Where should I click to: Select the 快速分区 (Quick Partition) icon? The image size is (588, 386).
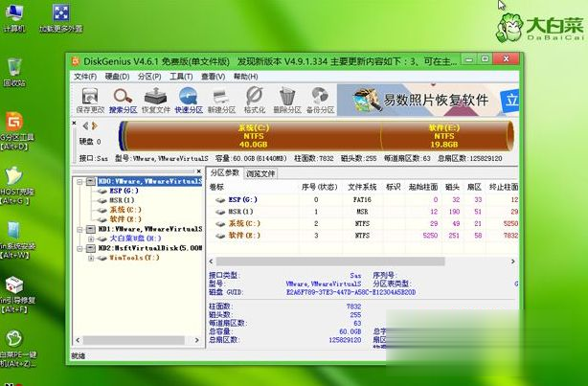pyautogui.click(x=189, y=99)
